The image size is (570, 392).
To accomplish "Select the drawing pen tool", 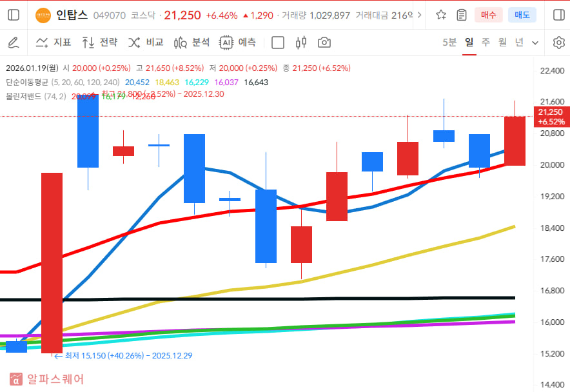I will (x=13, y=43).
